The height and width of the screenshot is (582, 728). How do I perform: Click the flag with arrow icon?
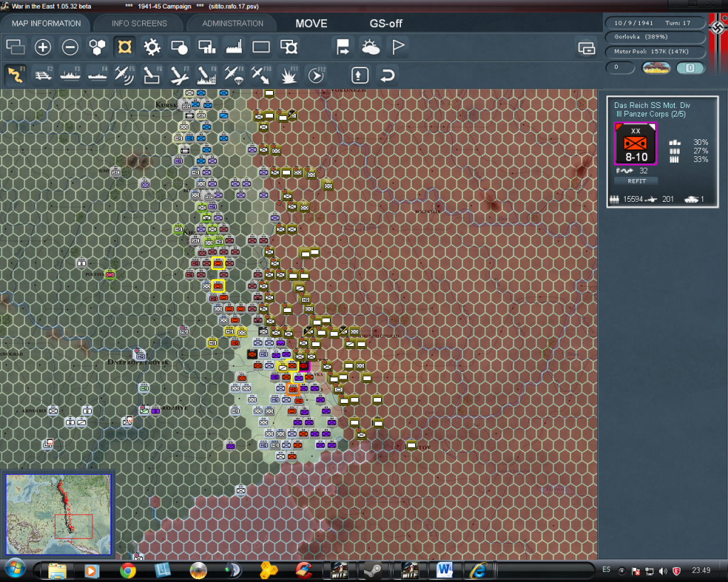[343, 47]
